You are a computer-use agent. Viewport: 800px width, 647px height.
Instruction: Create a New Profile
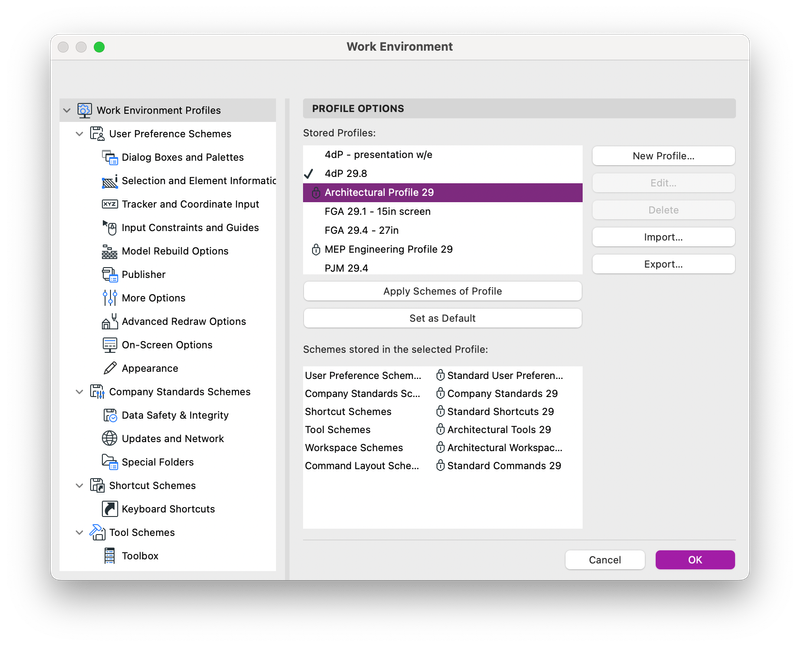tap(663, 156)
